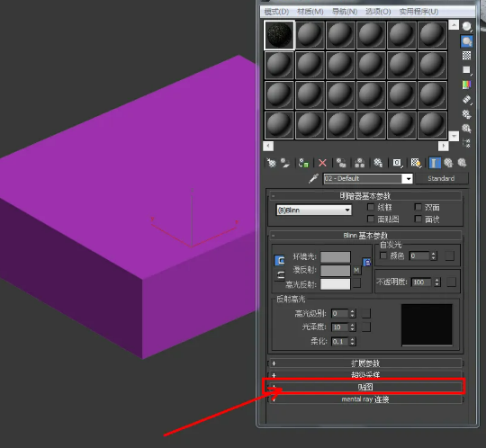Check the 自发光 颜色 checkbox
Viewport: 486px width, 448px height.
tap(383, 255)
